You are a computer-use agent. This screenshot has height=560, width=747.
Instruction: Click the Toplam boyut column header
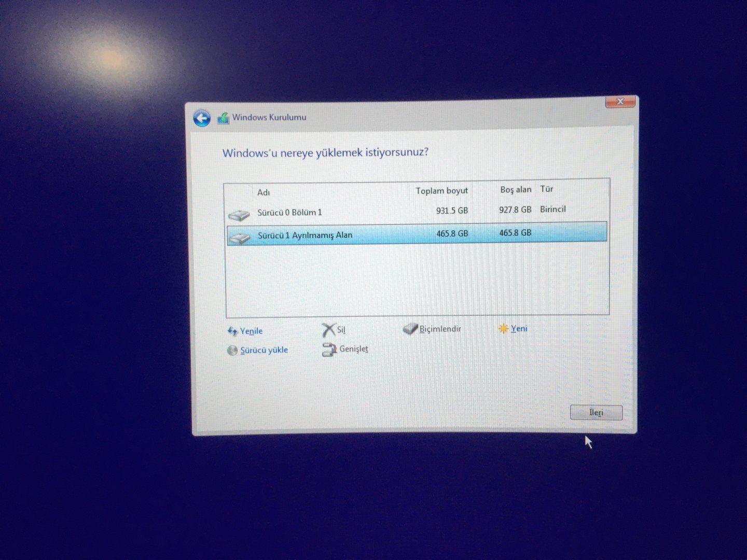pyautogui.click(x=441, y=191)
